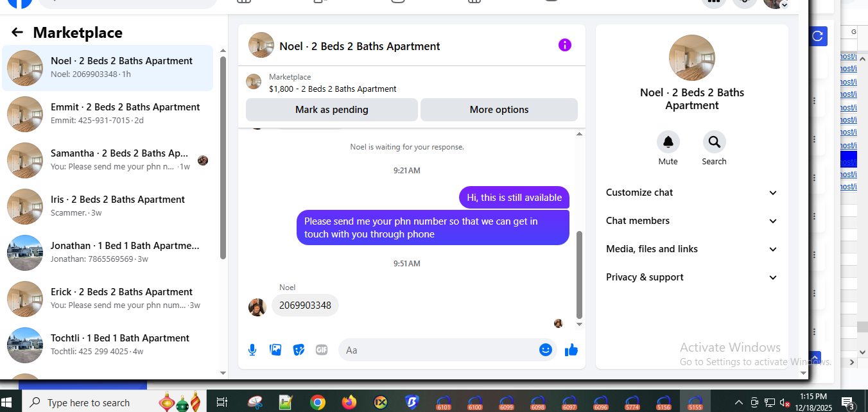Search in conversation magnifier icon
The image size is (868, 412).
tap(714, 142)
